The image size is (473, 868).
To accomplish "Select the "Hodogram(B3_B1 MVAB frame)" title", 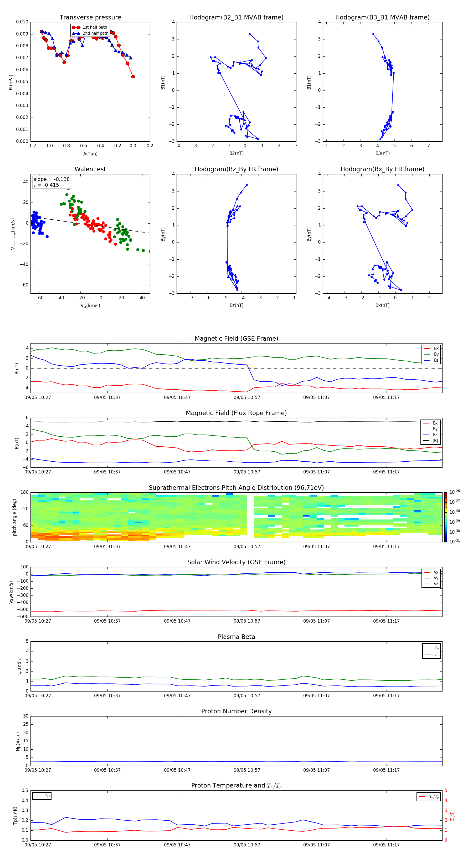I will (x=382, y=18).
